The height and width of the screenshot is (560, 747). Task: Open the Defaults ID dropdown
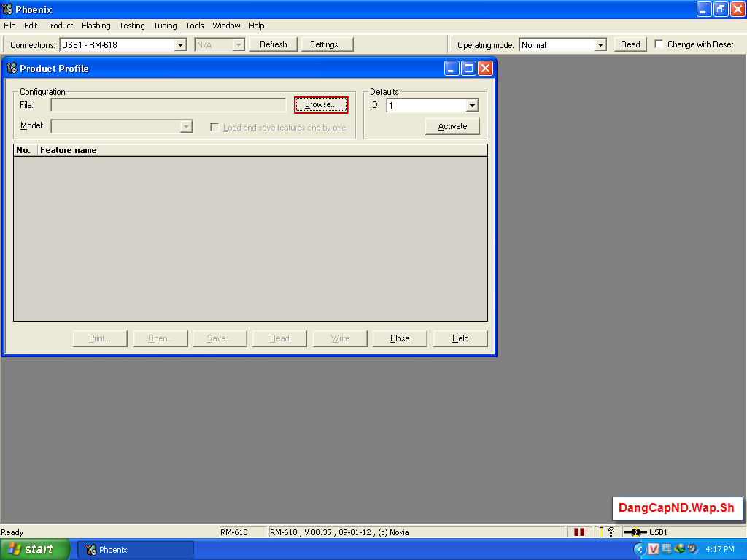click(472, 105)
